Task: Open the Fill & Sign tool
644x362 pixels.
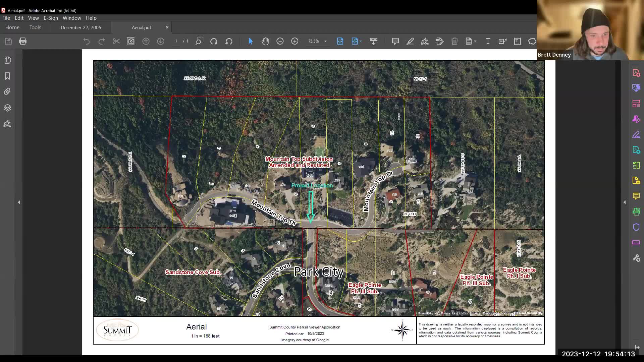Action: (x=425, y=41)
